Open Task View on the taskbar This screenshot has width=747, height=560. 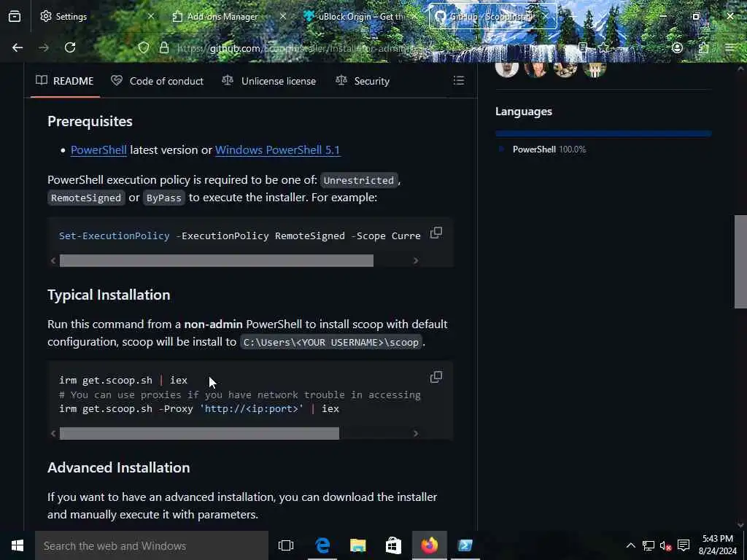point(286,545)
